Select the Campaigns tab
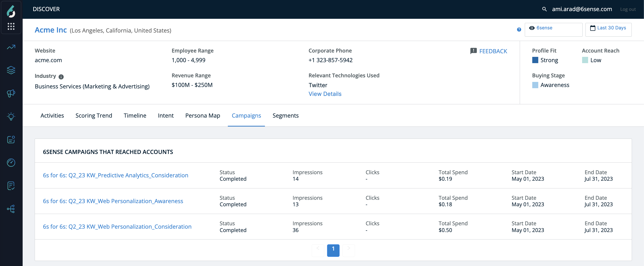This screenshot has width=644, height=266. click(246, 115)
